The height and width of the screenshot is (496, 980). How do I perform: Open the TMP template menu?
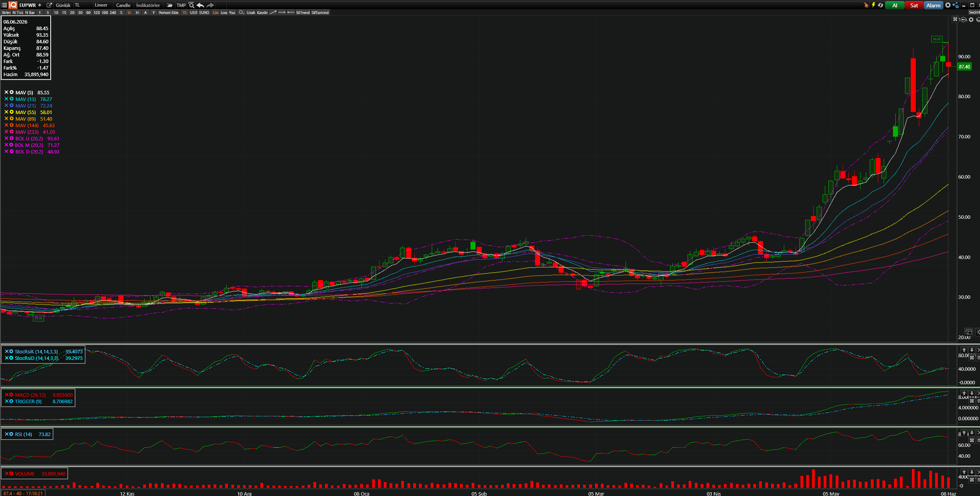(x=181, y=5)
